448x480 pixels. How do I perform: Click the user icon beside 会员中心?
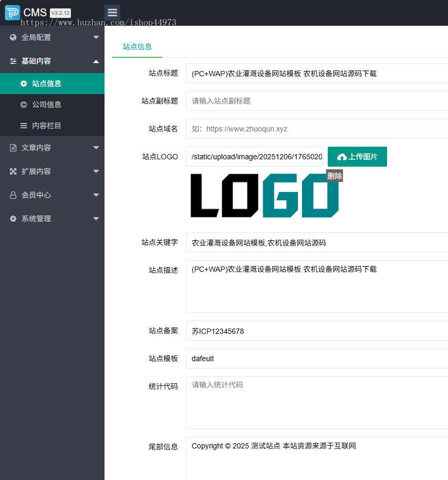point(13,195)
